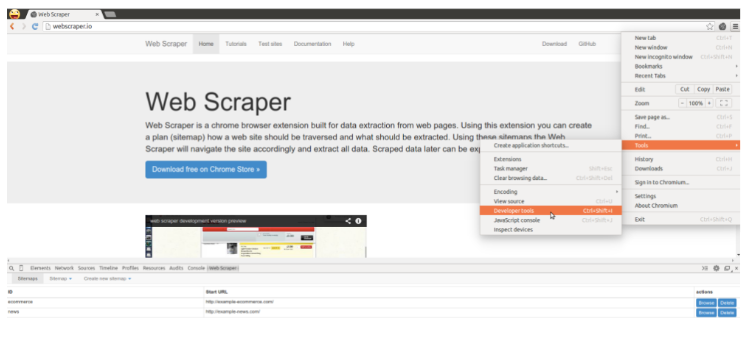This screenshot has height=360, width=752.
Task: Open Documentation in site navigation
Action: point(312,44)
